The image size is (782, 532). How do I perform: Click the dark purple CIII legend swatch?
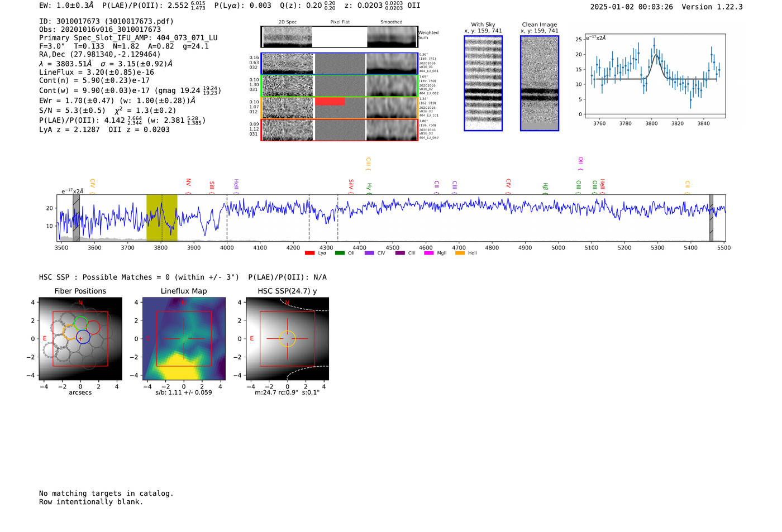[400, 253]
